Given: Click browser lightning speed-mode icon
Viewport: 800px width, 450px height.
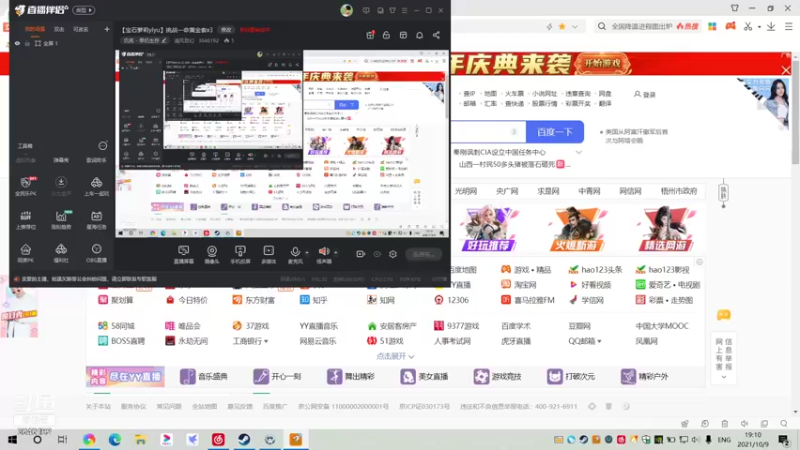Looking at the screenshot, I should point(549,27).
